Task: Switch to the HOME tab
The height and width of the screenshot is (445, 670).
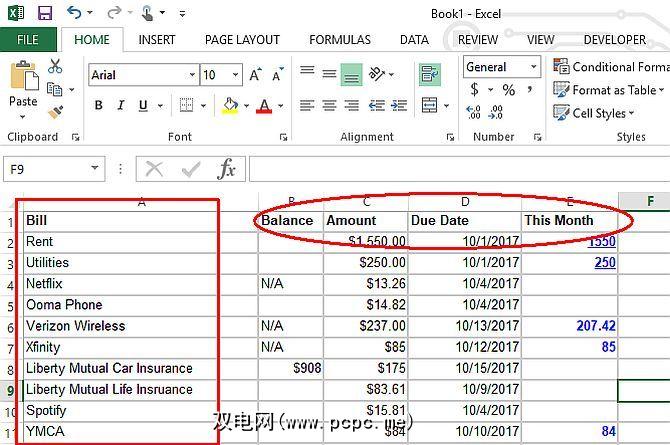Action: tap(92, 40)
